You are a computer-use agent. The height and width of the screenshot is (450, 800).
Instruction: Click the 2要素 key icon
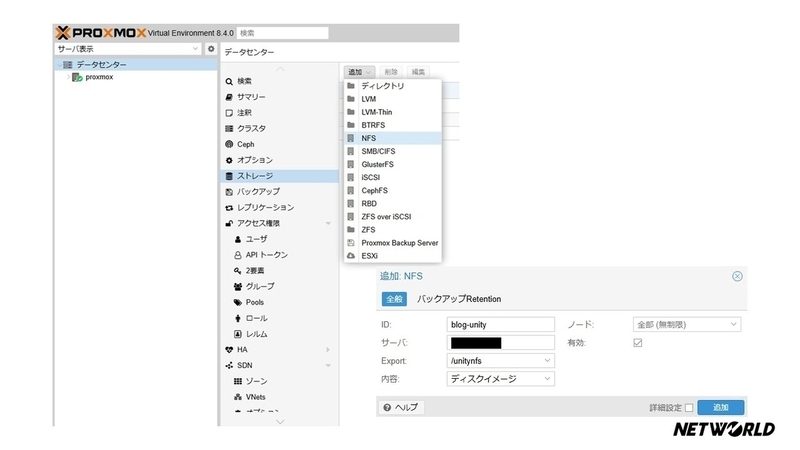(x=238, y=271)
